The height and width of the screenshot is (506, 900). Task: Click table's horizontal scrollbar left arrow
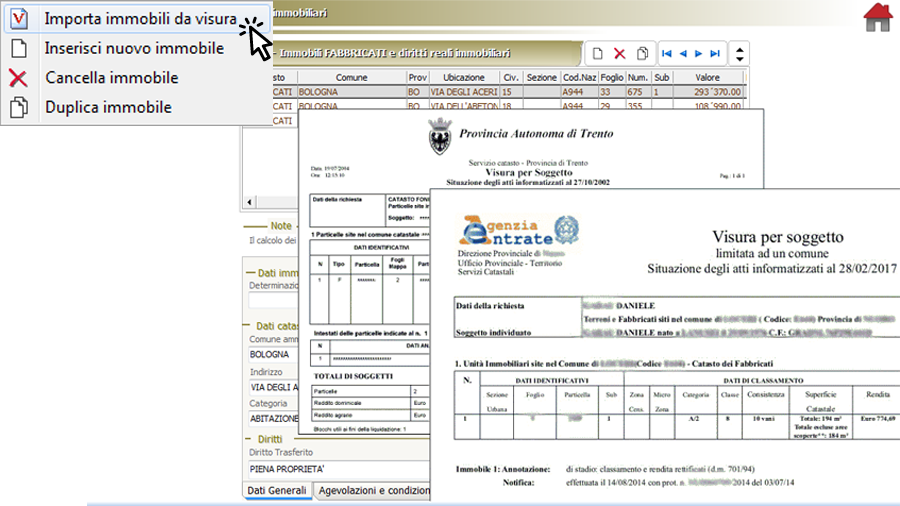pyautogui.click(x=249, y=202)
